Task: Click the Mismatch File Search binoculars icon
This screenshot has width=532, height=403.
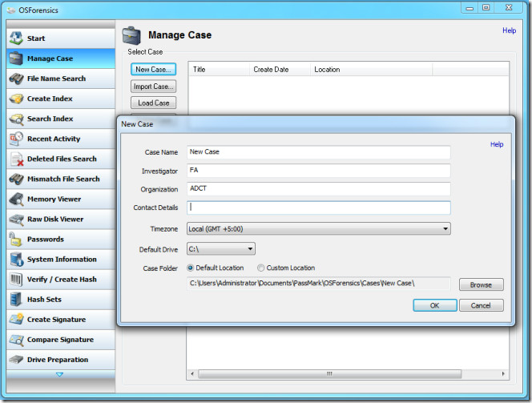Action: pos(16,179)
